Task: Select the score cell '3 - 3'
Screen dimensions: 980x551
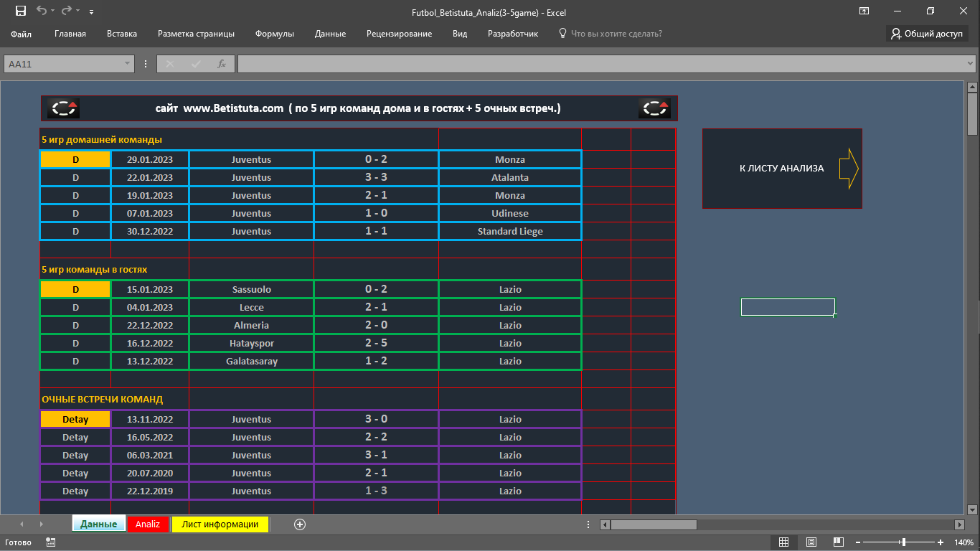Action: click(x=376, y=177)
